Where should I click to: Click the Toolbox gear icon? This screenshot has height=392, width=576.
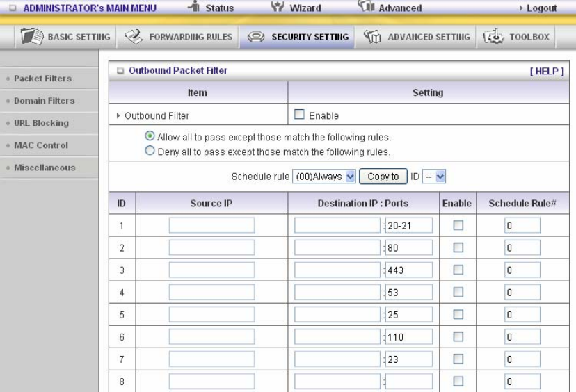point(493,36)
